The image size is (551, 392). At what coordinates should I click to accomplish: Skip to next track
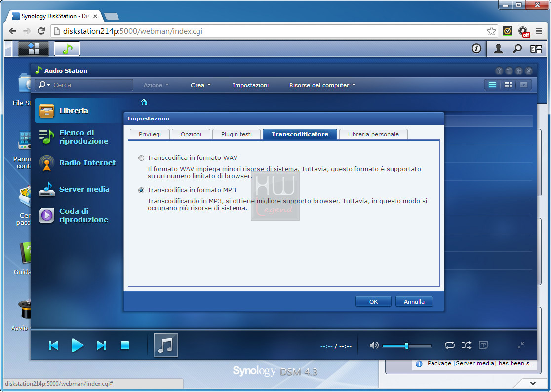pyautogui.click(x=101, y=345)
